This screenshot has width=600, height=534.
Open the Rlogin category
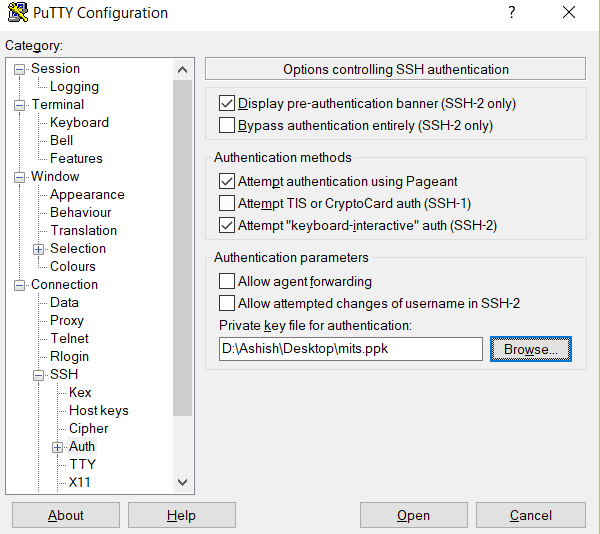[70, 357]
